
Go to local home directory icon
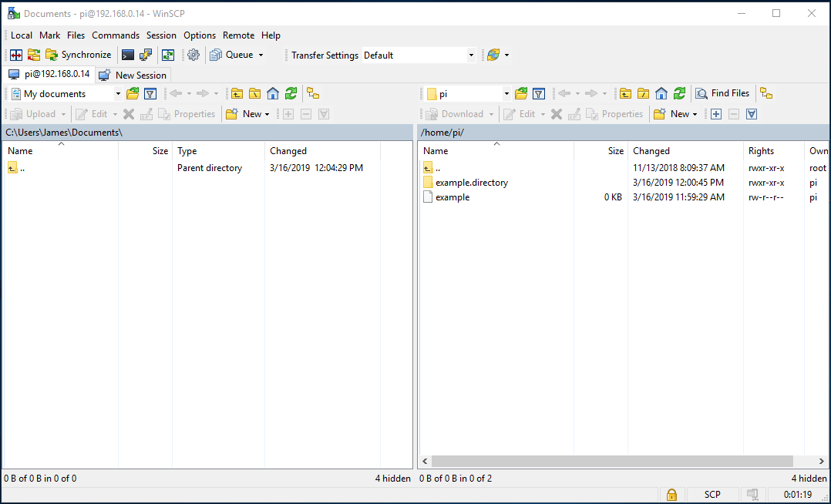(273, 94)
